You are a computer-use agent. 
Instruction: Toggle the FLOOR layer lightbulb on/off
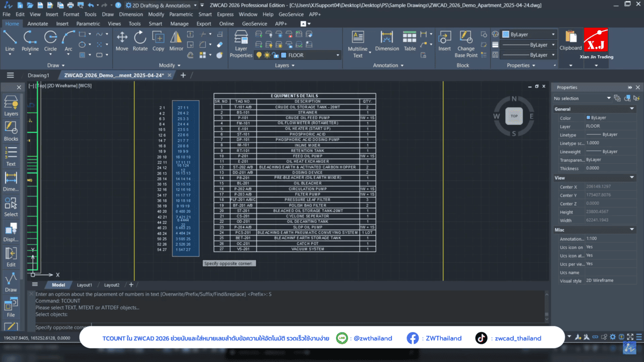259,55
